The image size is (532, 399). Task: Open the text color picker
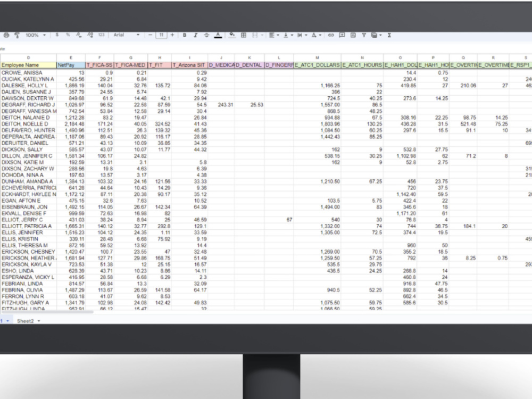[x=218, y=35]
